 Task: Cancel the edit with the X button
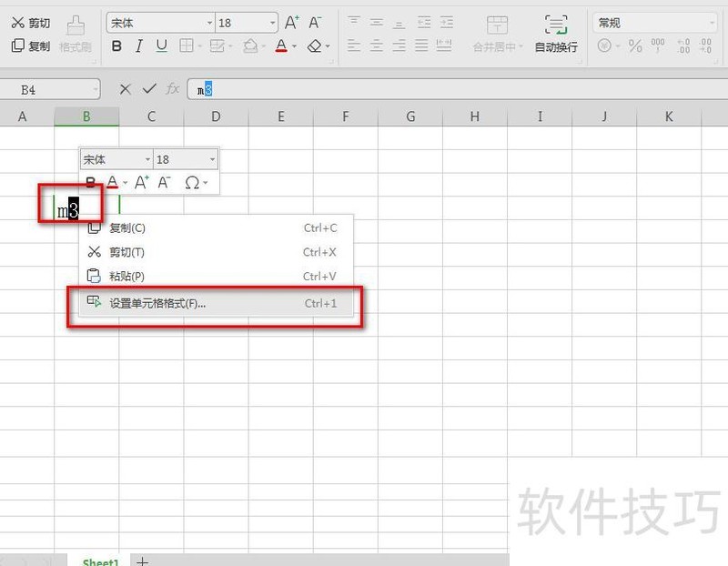(126, 89)
